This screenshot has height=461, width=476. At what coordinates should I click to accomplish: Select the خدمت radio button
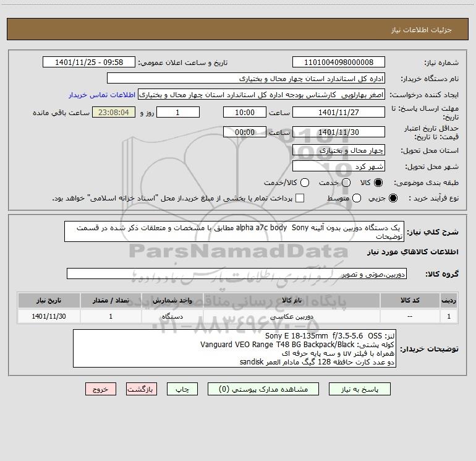click(x=346, y=183)
